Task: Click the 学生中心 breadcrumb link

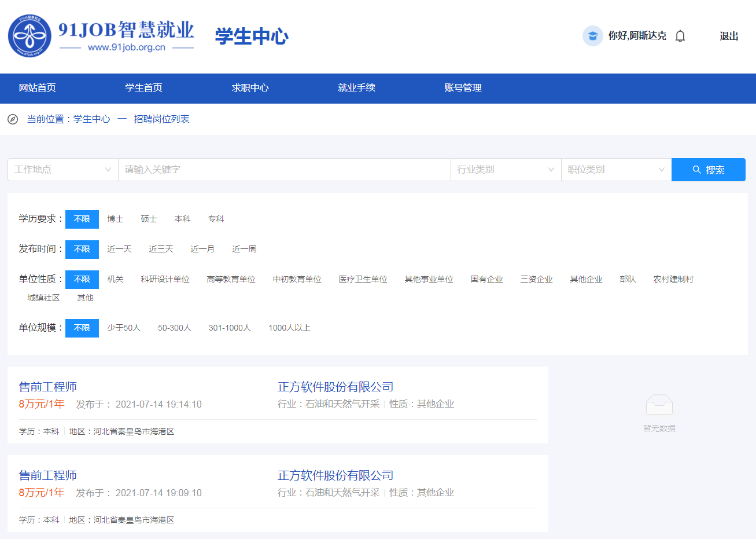Action: click(91, 119)
